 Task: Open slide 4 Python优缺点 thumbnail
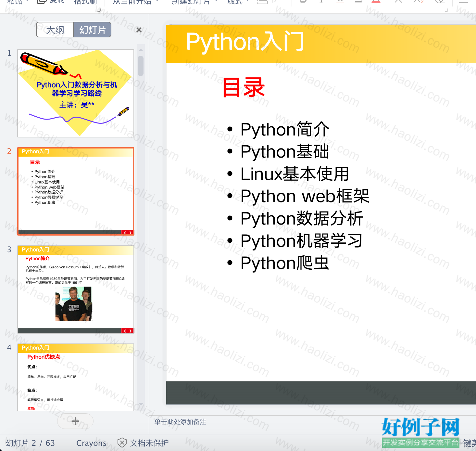pos(76,377)
